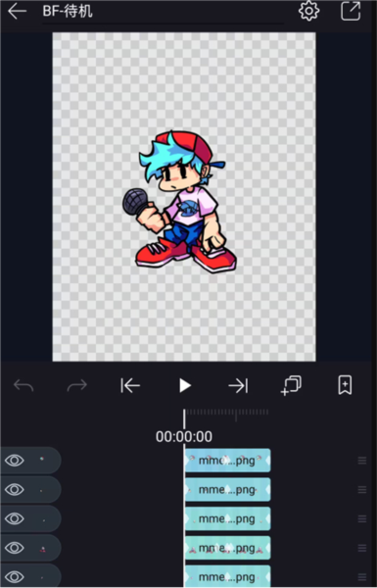Jump to the timeline end
This screenshot has height=588, width=377.
(x=238, y=385)
